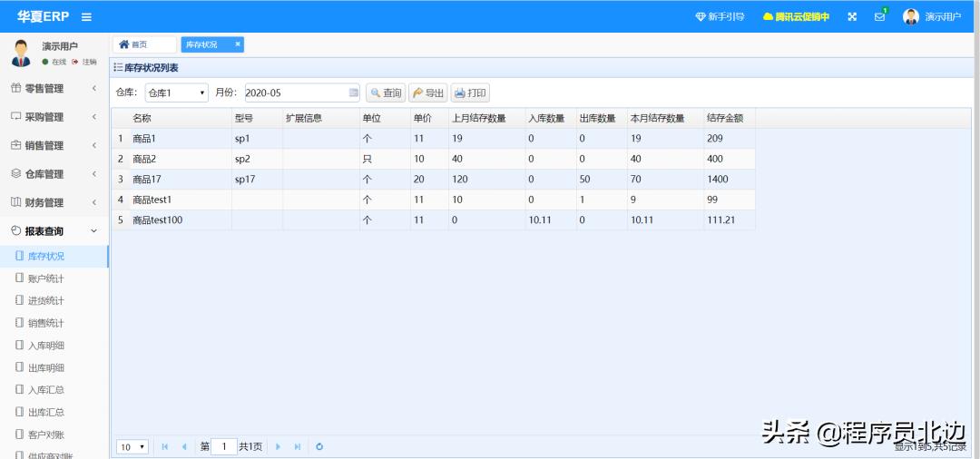
Task: Sort by the 单价 column header
Action: pos(429,118)
